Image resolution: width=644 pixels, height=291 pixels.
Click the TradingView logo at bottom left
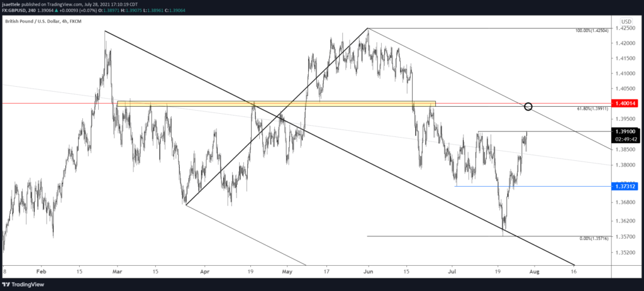point(23,285)
